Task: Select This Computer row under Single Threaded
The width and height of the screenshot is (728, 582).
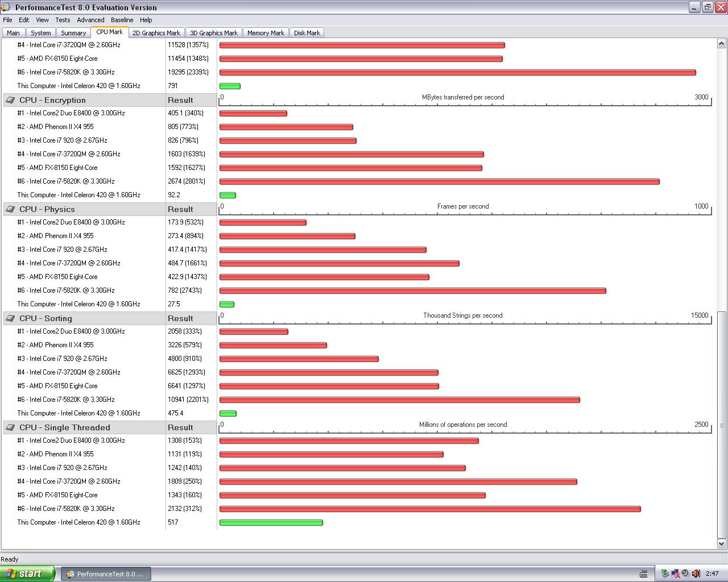Action: [78, 522]
